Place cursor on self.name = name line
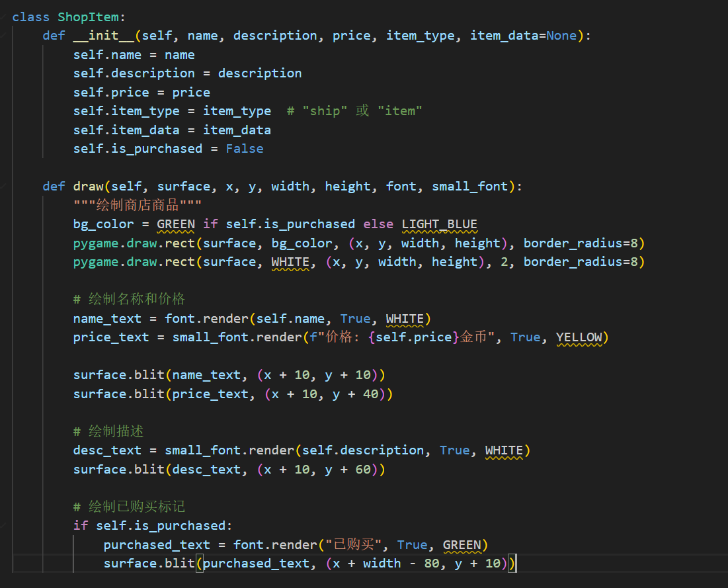Viewport: 728px width, 588px height. pos(134,55)
